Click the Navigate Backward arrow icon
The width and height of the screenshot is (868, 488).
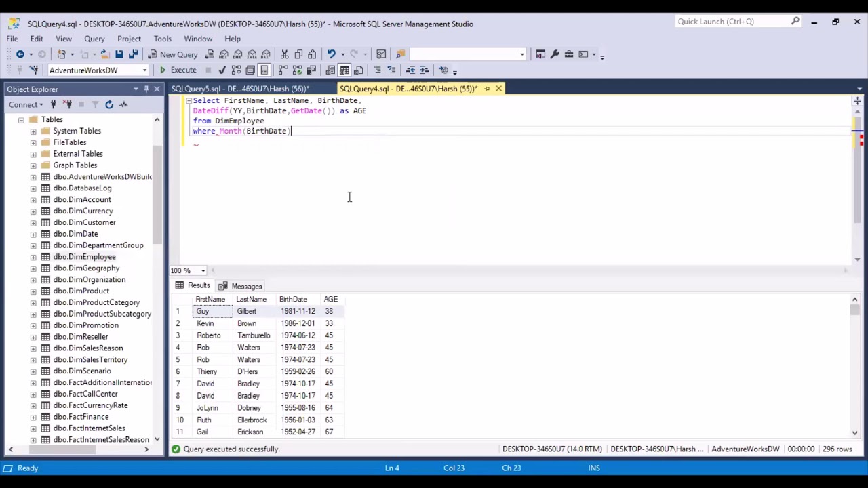(20, 54)
